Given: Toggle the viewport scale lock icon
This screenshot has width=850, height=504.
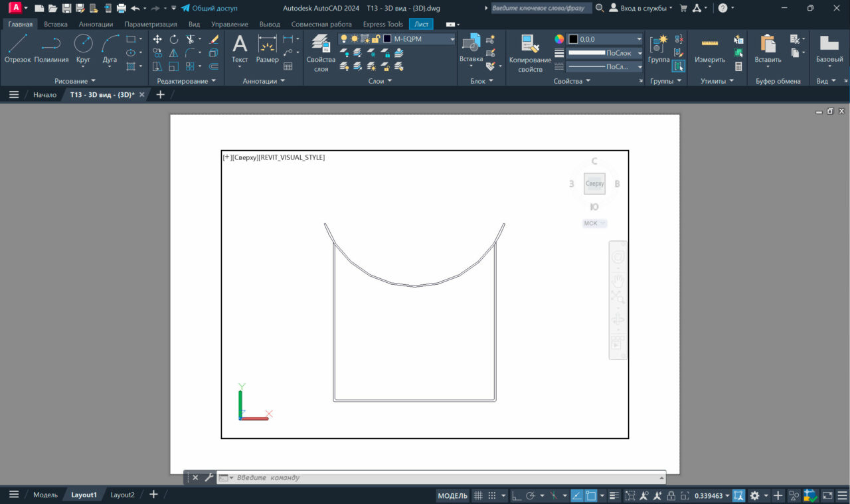Looking at the screenshot, I should pos(671,495).
